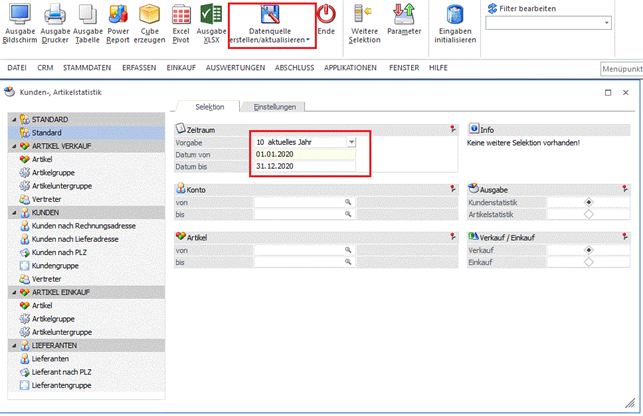Click the Ausgabe Bildschirm toolbar icon
Viewport: 643px width, 416px height.
tap(20, 15)
